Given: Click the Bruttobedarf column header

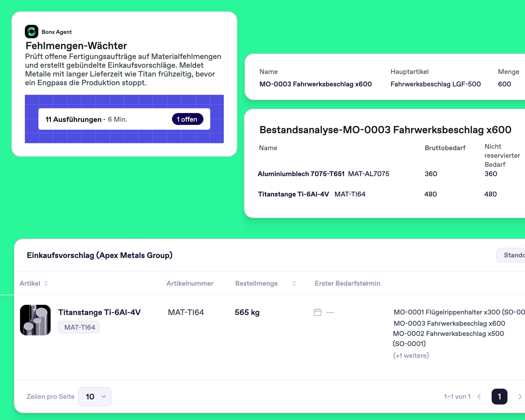Looking at the screenshot, I should (445, 148).
